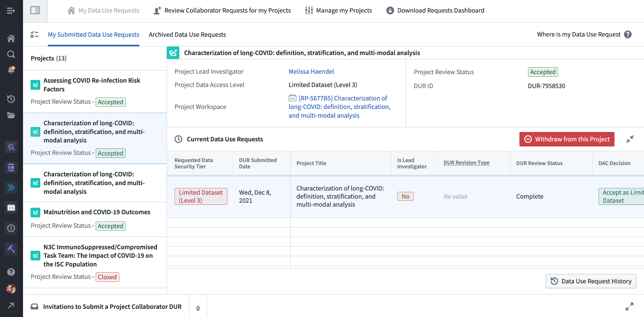Select the purple wrench tool icon
Image resolution: width=644 pixels, height=317 pixels.
click(11, 249)
